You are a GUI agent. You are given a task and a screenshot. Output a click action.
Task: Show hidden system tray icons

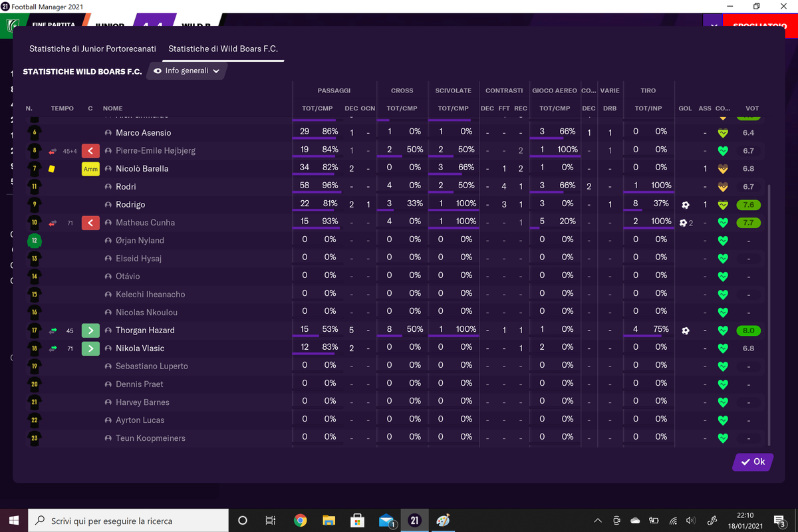pos(598,521)
